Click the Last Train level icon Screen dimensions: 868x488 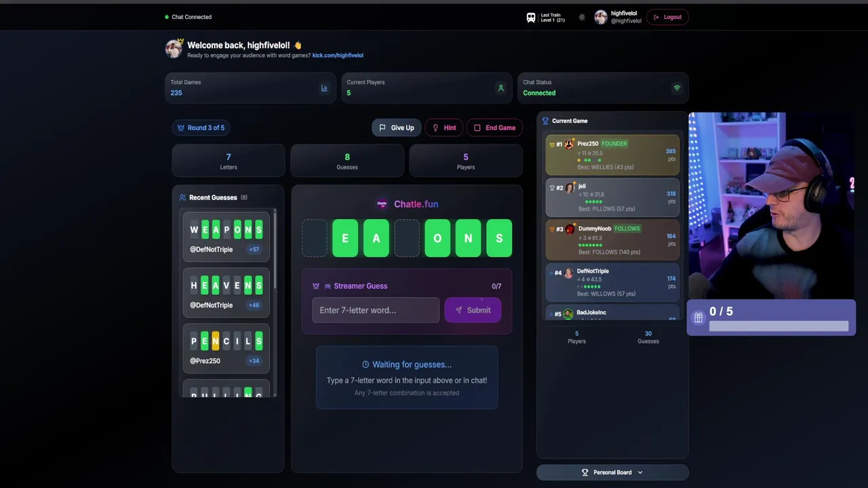click(x=531, y=17)
